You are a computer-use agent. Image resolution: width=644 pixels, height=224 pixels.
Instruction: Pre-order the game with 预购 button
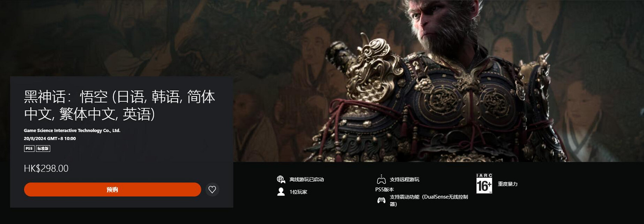point(112,189)
